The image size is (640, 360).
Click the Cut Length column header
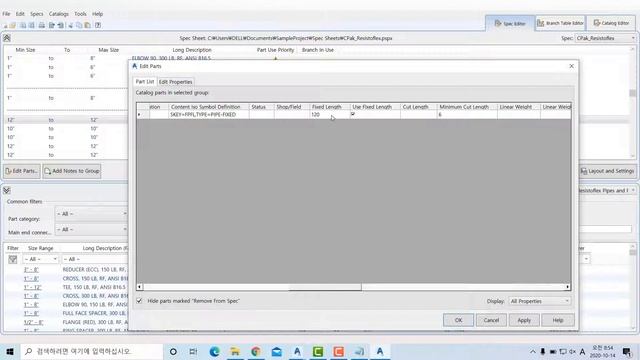[418, 107]
